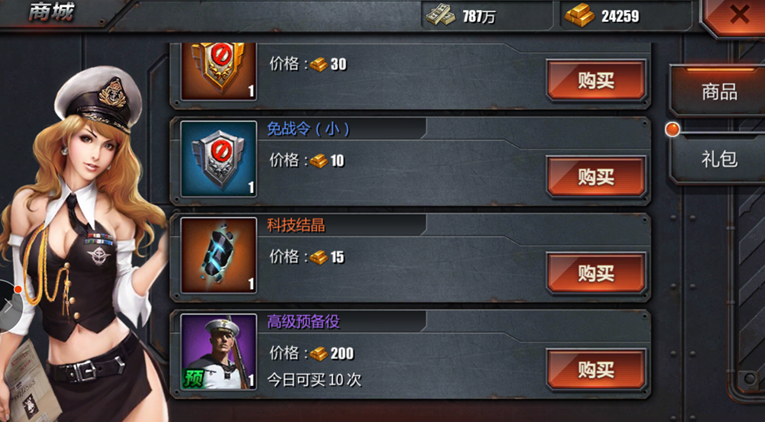This screenshot has height=422, width=765.
Task: Tap the 科技结晶 crystal item icon
Action: coord(219,255)
